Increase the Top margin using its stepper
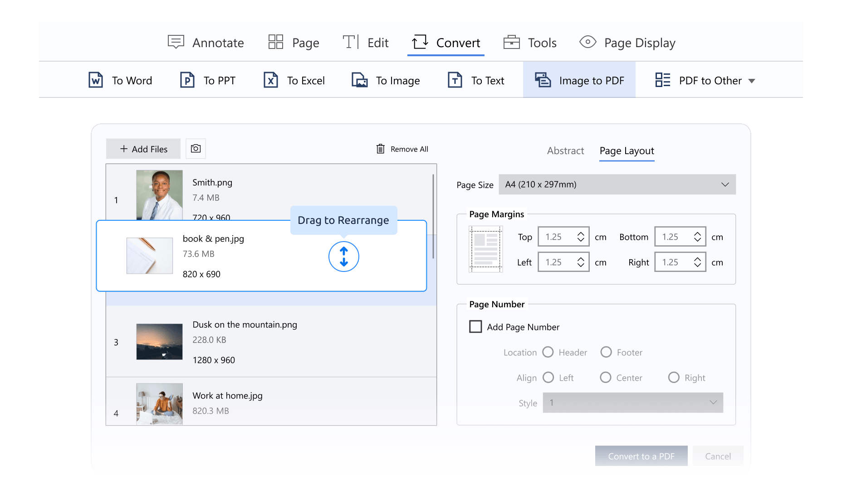This screenshot has width=842, height=504. [x=581, y=233]
